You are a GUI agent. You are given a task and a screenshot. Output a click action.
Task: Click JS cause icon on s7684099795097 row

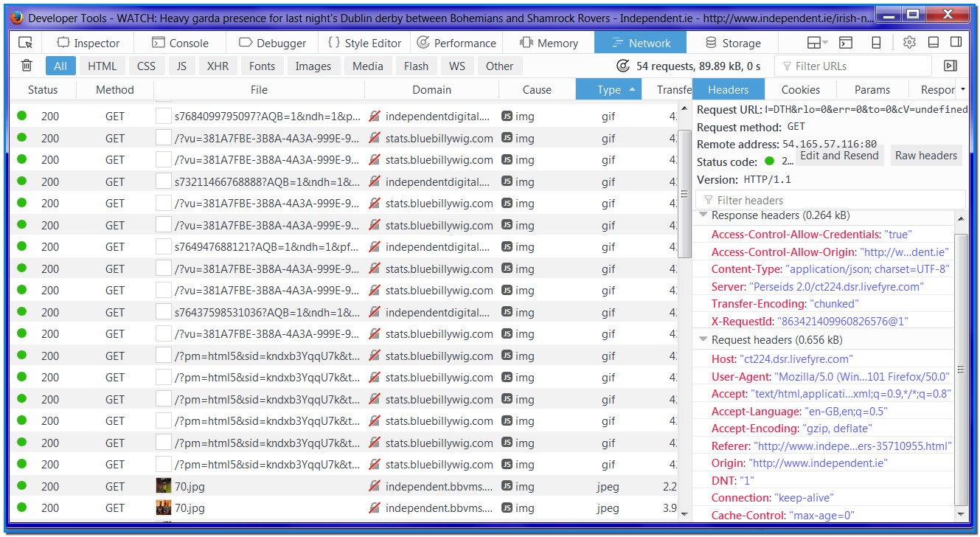coord(507,116)
